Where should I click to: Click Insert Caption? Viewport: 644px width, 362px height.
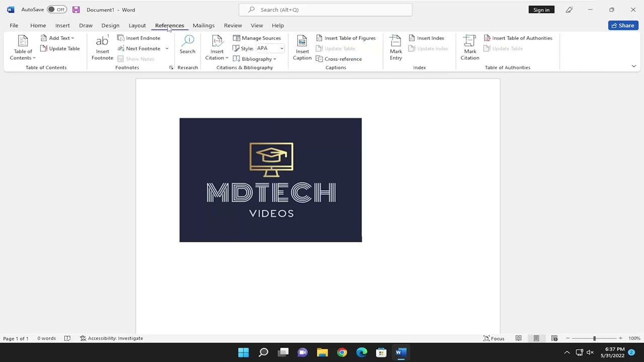coord(302,48)
